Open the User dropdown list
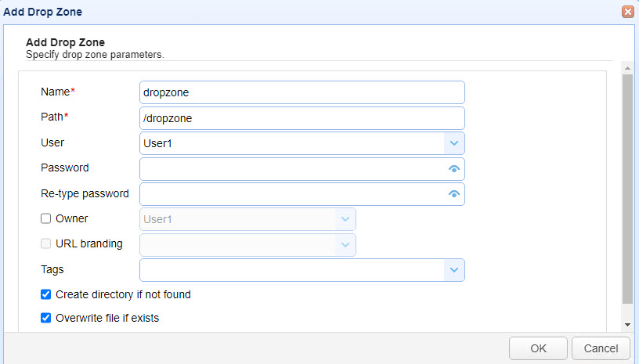Screen dimensions: 639x364 pos(454,143)
